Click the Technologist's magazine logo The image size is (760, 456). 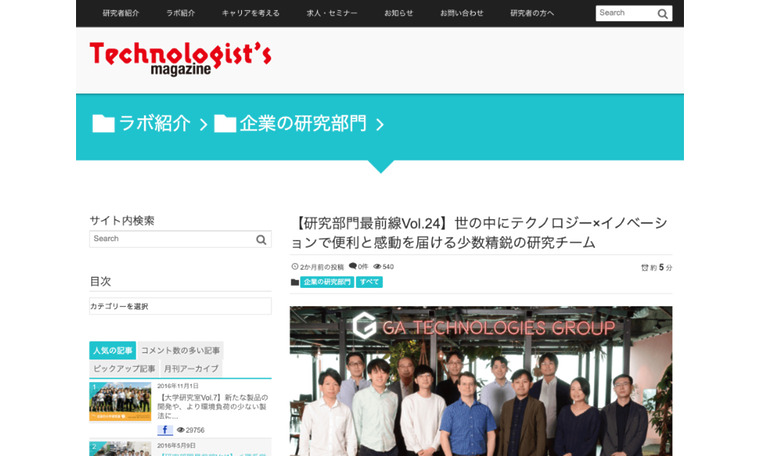[x=180, y=58]
